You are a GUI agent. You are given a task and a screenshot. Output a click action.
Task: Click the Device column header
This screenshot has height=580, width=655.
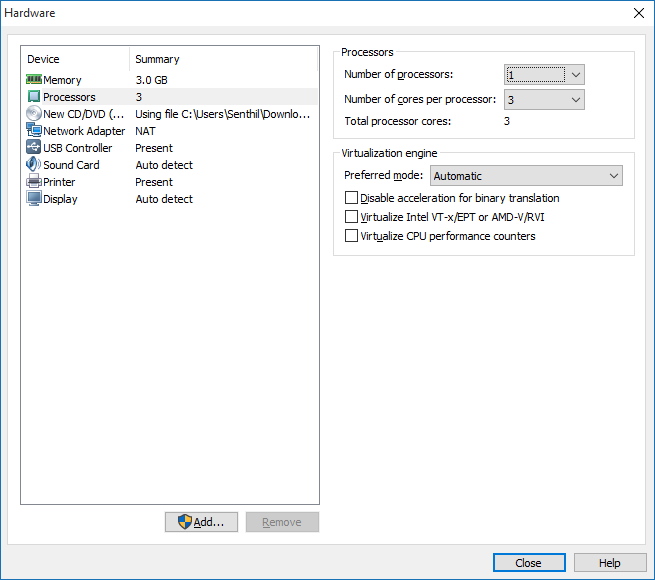click(43, 59)
